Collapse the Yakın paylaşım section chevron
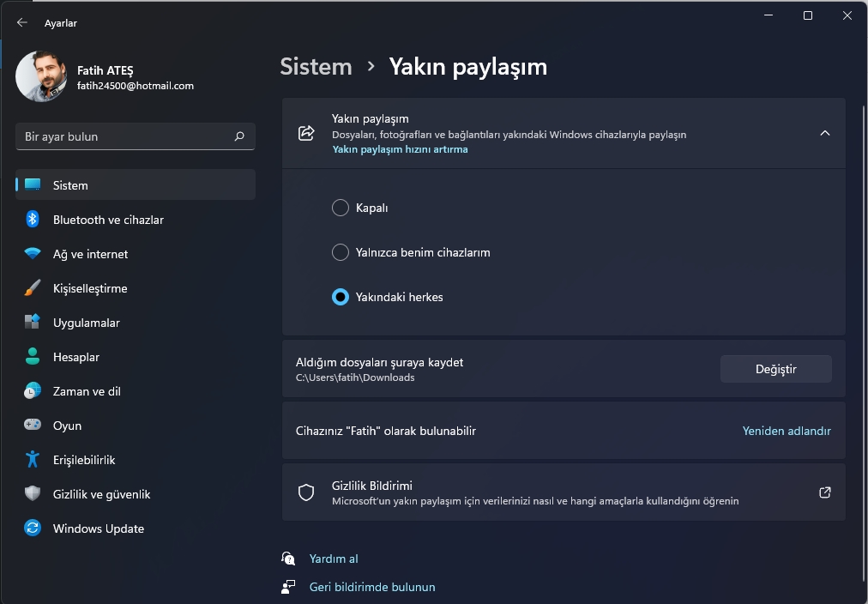Image resolution: width=868 pixels, height=604 pixels. click(x=825, y=134)
